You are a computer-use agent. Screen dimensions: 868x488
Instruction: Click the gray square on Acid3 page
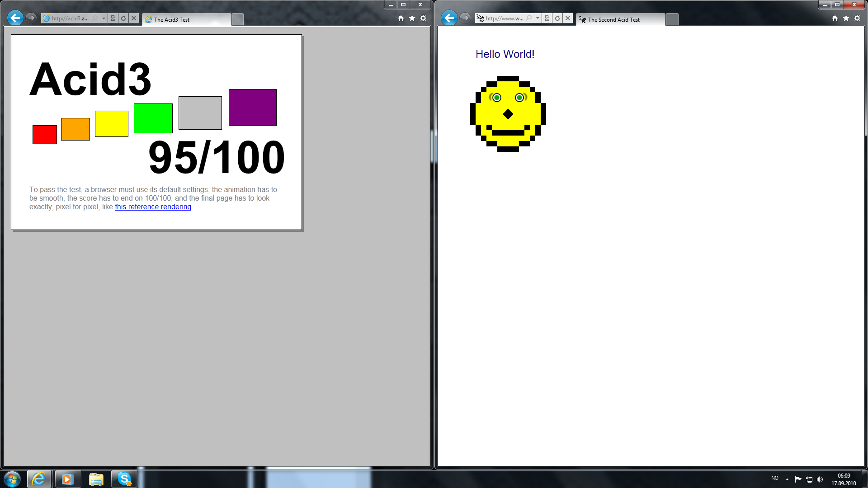tap(200, 113)
